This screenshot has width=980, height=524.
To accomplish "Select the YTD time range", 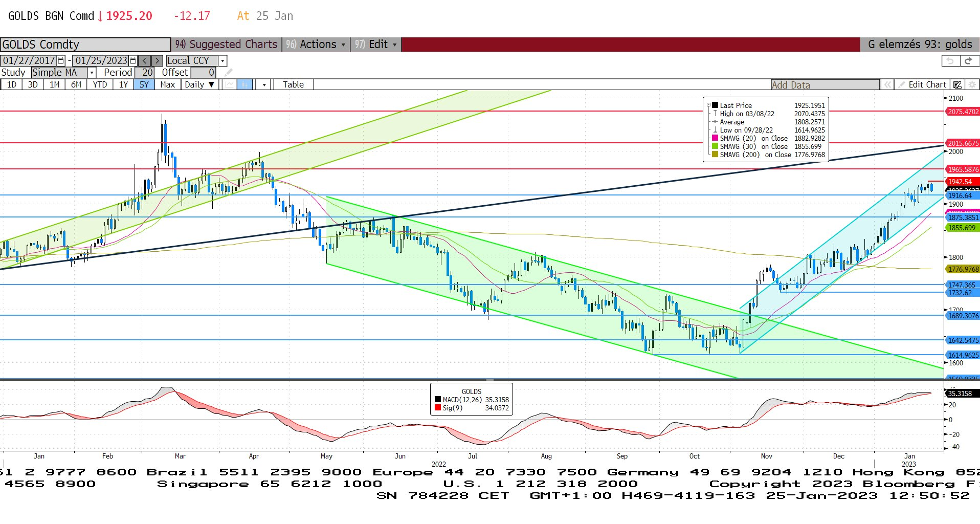I will (100, 84).
